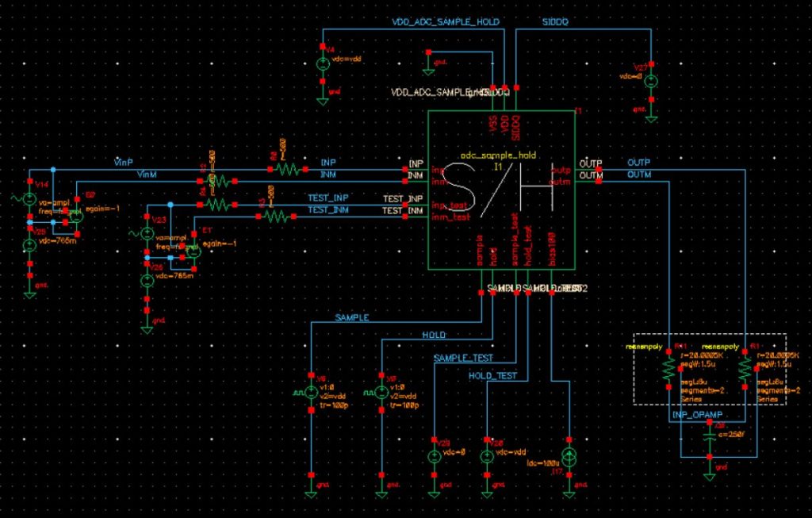Click the VDD_ADC_SAMPLE_HOLD wire label at top
Screen dimensions: 812x518
tap(446, 21)
